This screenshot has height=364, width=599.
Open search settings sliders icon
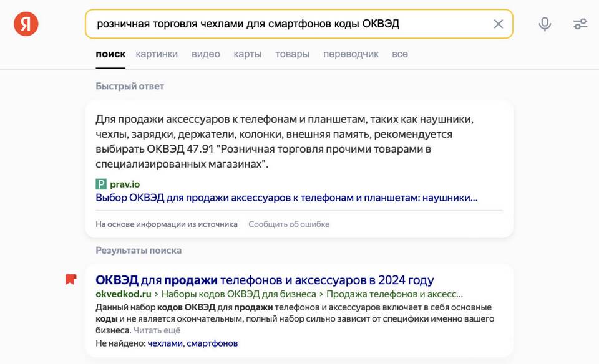point(580,24)
